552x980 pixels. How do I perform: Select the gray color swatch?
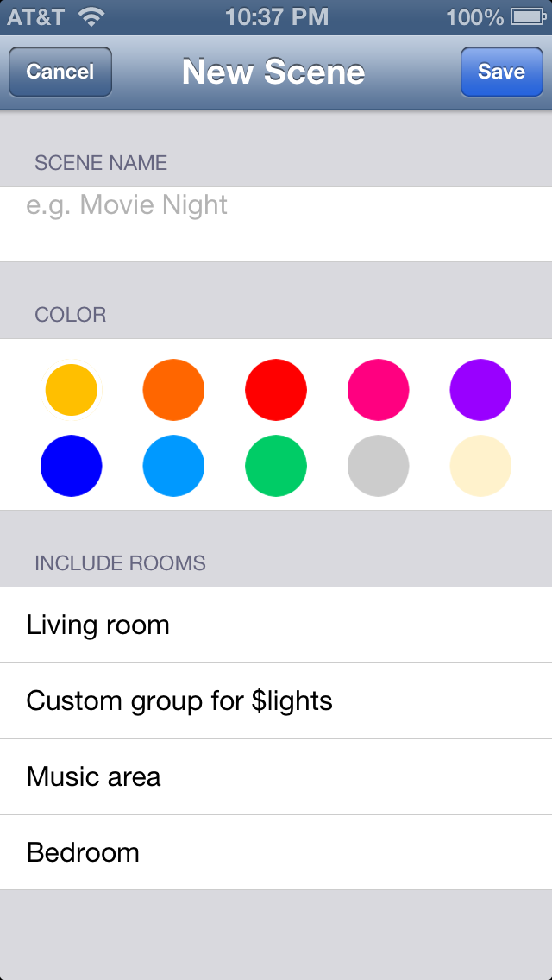pyautogui.click(x=378, y=466)
